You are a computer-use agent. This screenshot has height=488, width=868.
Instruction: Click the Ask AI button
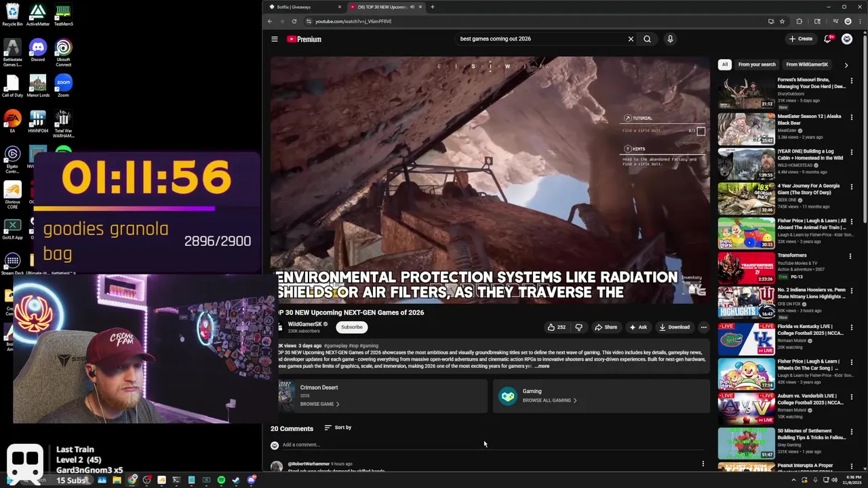(637, 327)
